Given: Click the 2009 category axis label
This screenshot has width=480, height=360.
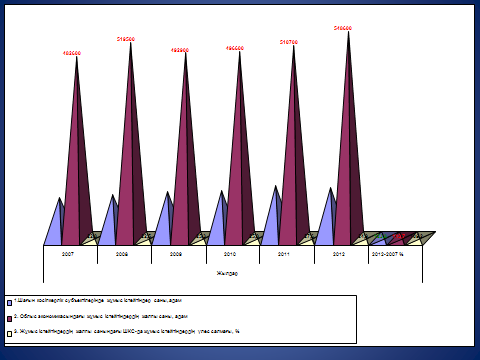Looking at the screenshot, I should [176, 254].
